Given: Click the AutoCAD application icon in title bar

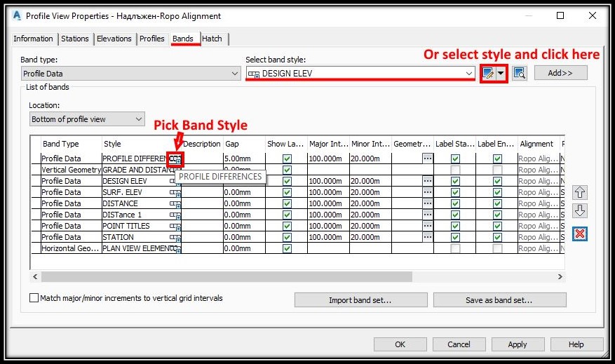Looking at the screenshot, I should [17, 15].
